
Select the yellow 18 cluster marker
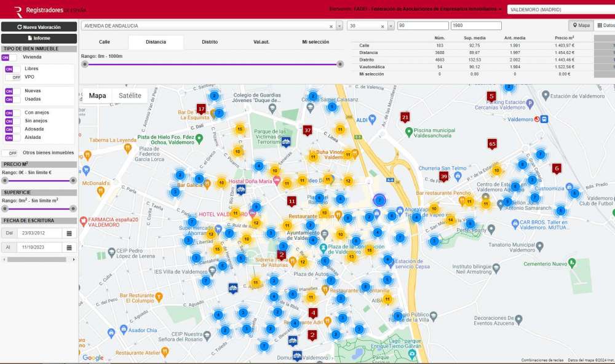click(369, 250)
